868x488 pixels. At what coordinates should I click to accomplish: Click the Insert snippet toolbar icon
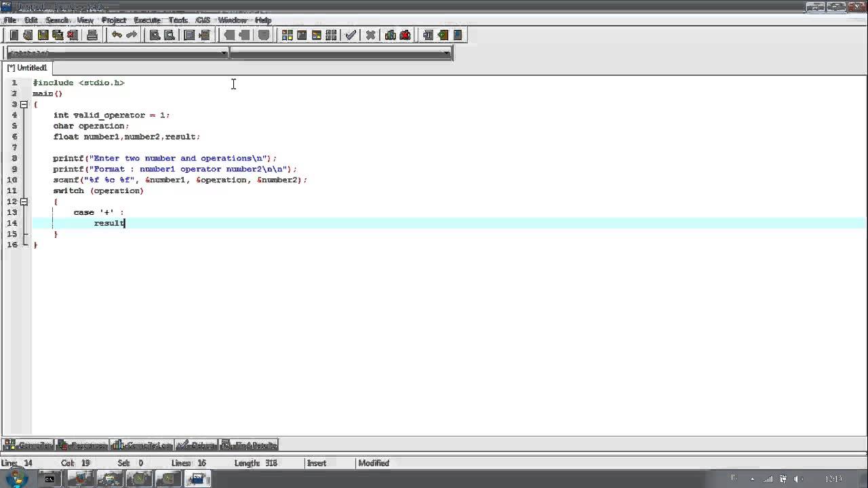(428, 35)
